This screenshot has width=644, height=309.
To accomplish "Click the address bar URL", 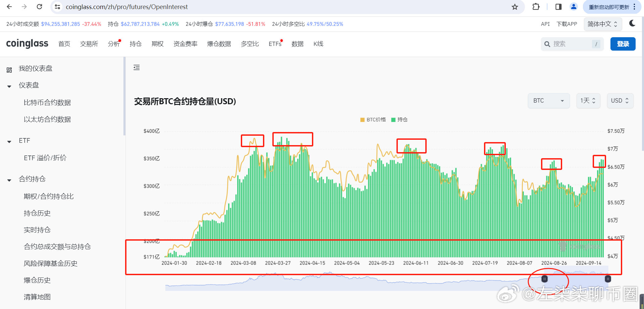I will pos(127,7).
